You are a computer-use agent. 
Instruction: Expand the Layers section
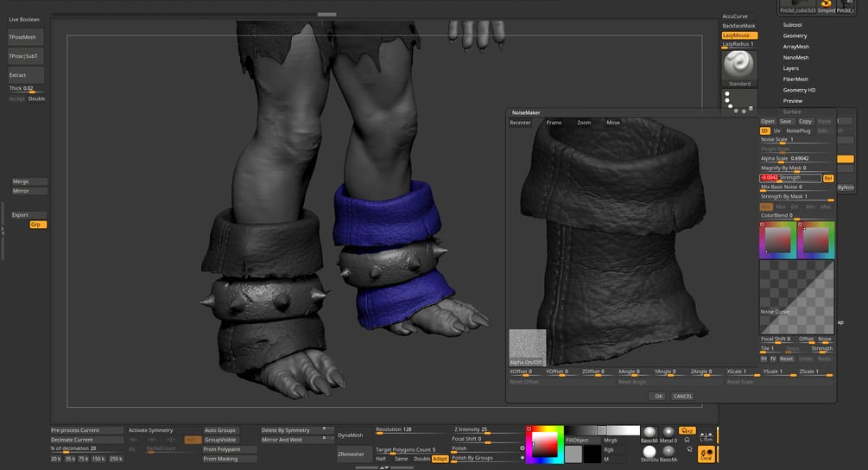(x=790, y=68)
